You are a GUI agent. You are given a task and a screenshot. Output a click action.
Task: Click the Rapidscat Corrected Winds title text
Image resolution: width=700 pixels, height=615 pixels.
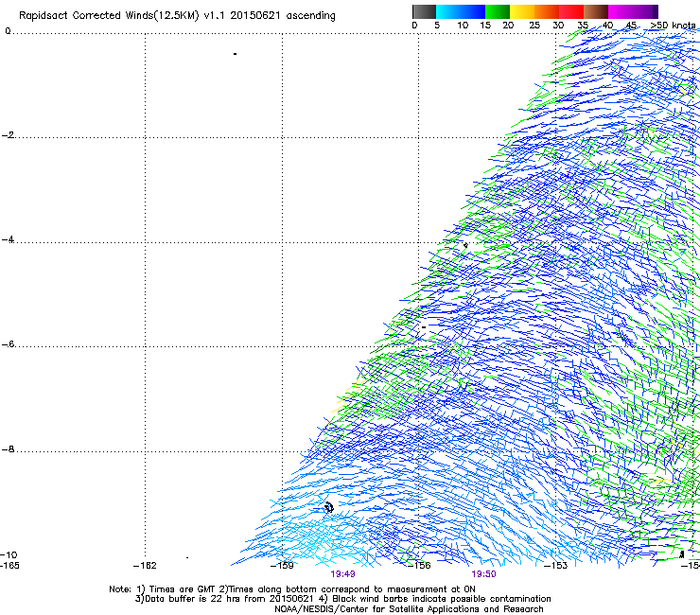(x=177, y=15)
